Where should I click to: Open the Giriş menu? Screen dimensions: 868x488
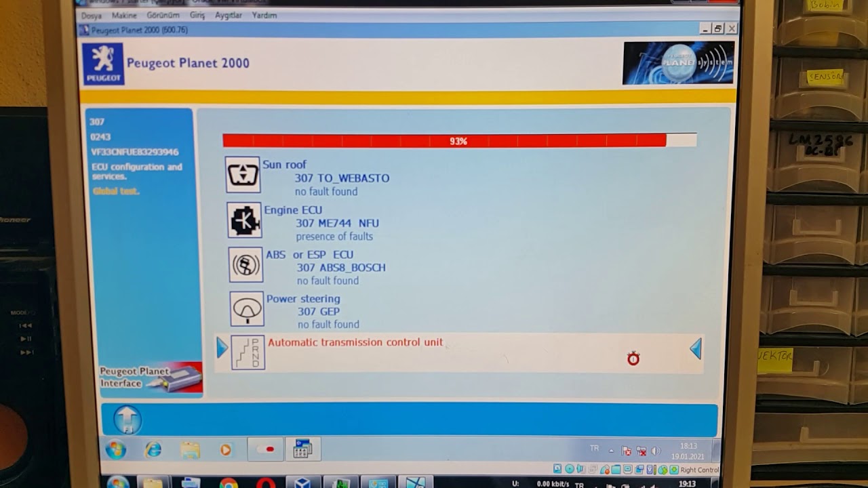click(x=197, y=16)
